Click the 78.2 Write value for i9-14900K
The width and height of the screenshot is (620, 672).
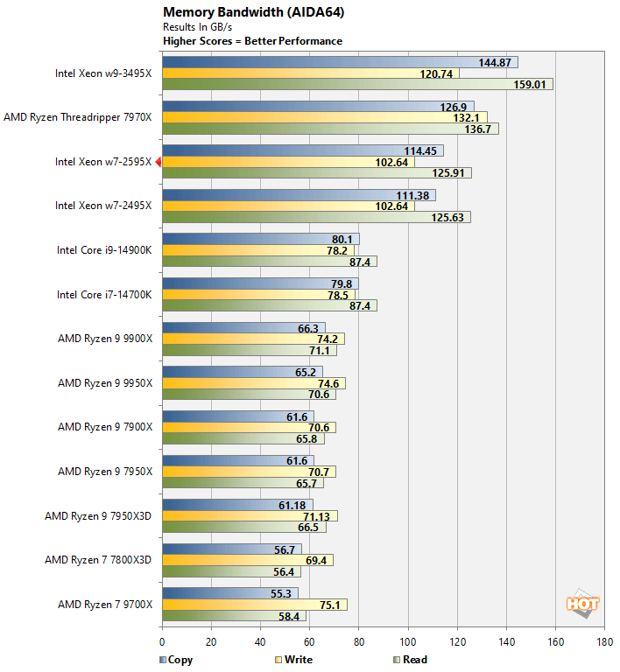pos(337,251)
